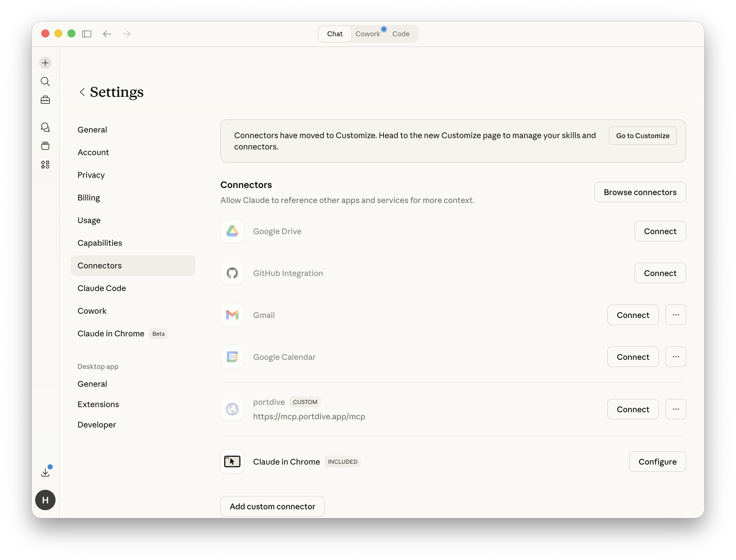736x560 pixels.
Task: Click the Google Drive logo icon
Action: pyautogui.click(x=232, y=231)
